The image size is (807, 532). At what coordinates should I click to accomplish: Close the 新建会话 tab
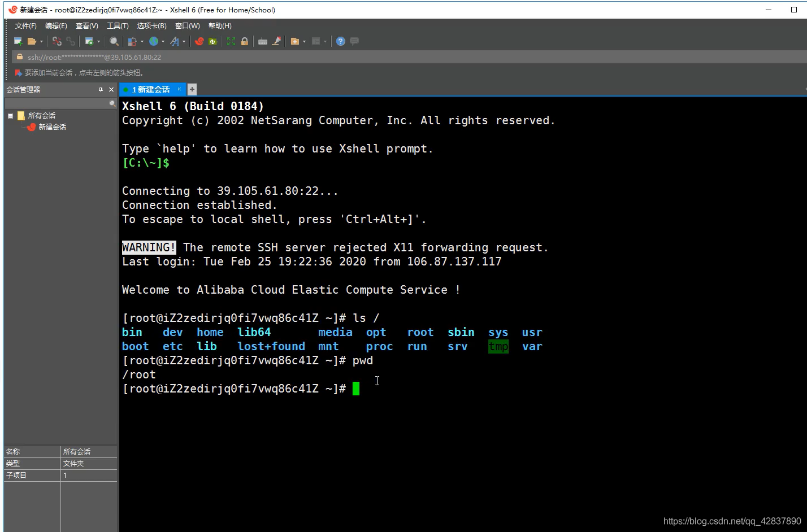click(180, 89)
